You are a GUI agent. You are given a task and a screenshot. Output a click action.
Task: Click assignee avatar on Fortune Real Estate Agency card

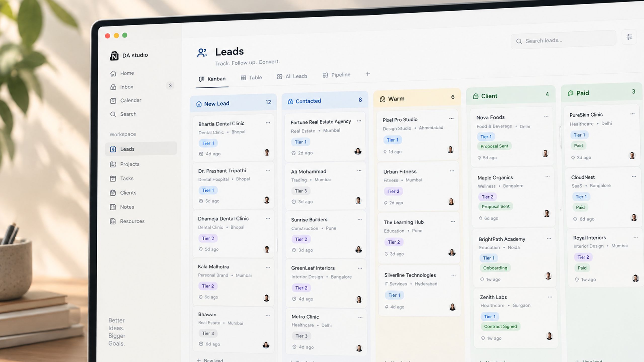pos(358,151)
